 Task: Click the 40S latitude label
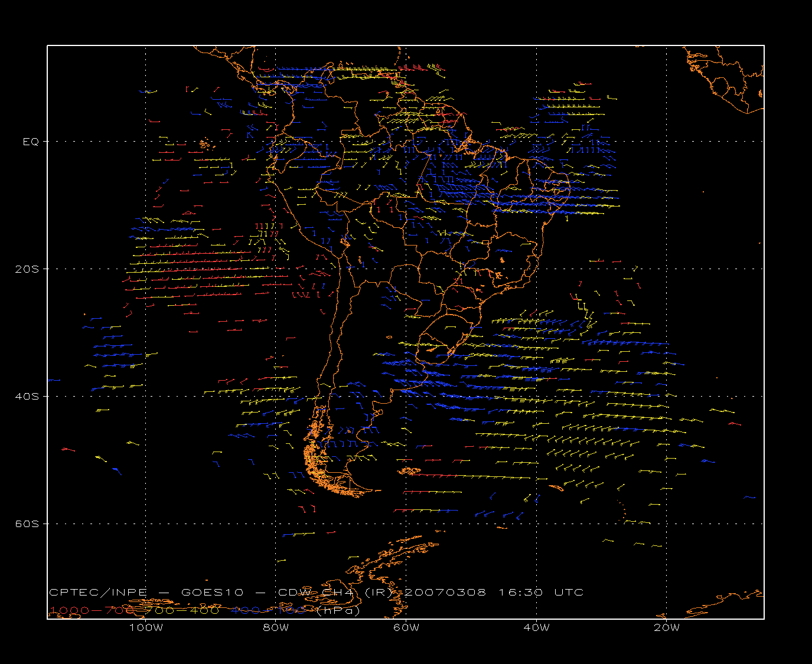[x=27, y=396]
